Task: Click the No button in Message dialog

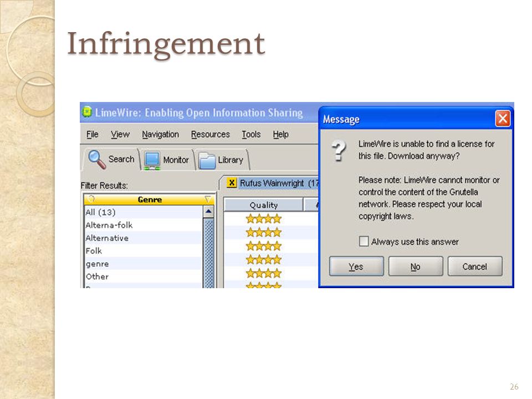Action: pyautogui.click(x=416, y=267)
